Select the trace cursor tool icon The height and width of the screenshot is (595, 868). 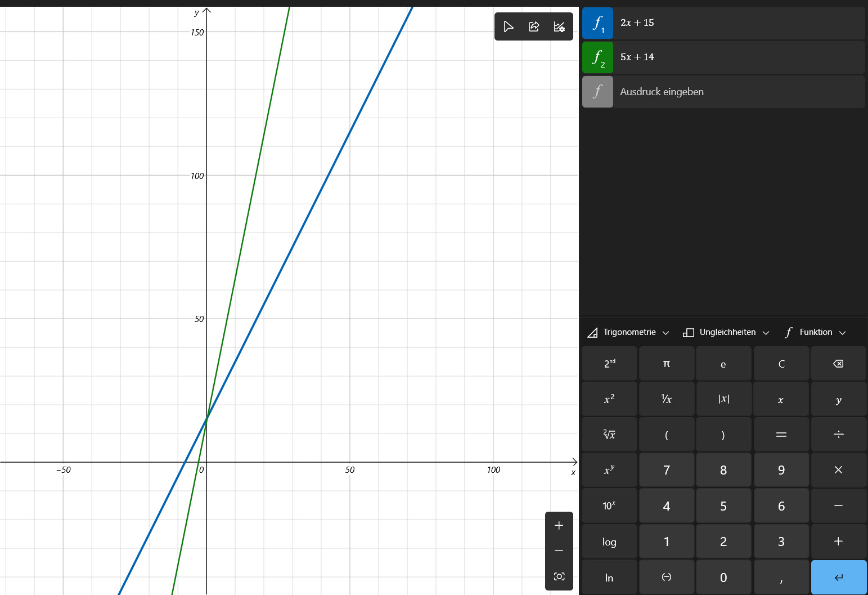[x=508, y=26]
